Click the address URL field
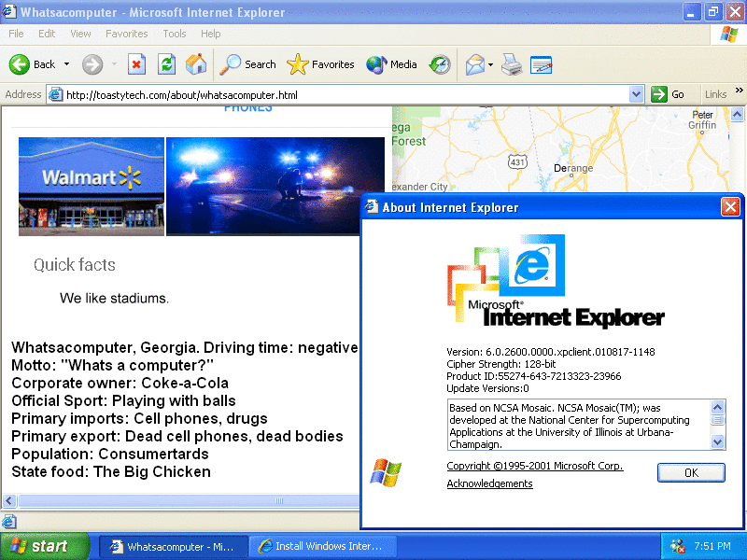Image resolution: width=747 pixels, height=560 pixels. [346, 94]
